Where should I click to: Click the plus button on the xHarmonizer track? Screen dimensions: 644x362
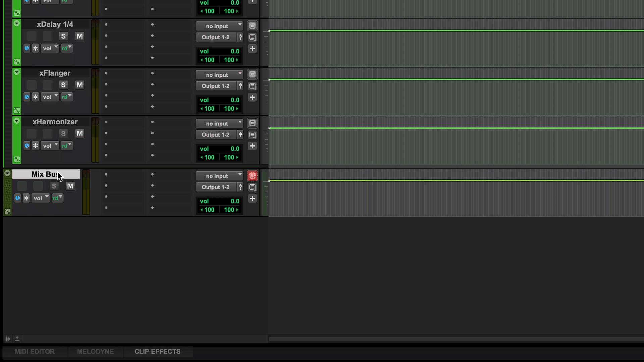[252, 146]
